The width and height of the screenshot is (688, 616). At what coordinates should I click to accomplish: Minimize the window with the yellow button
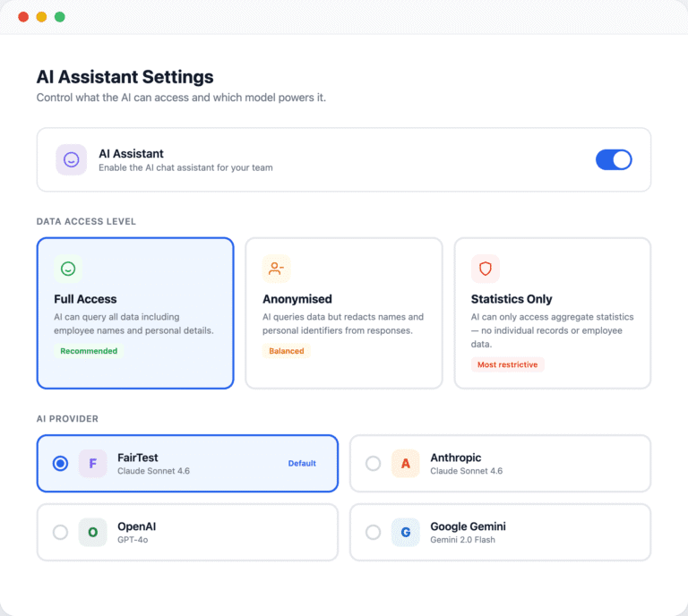[x=41, y=17]
